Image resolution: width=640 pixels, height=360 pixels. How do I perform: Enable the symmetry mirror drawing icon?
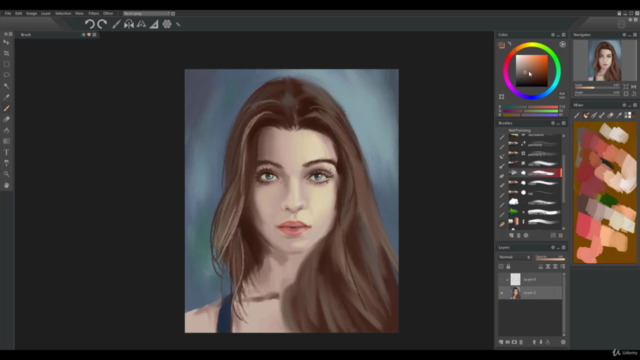pyautogui.click(x=129, y=24)
